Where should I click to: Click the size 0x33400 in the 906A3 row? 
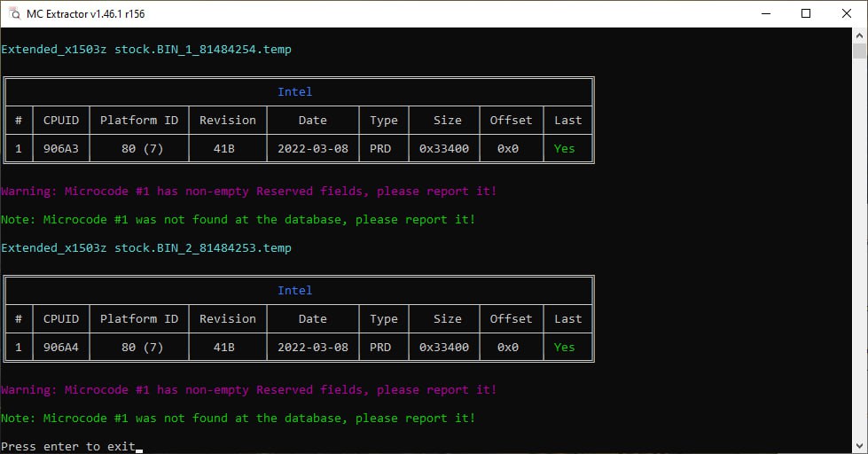tap(444, 148)
